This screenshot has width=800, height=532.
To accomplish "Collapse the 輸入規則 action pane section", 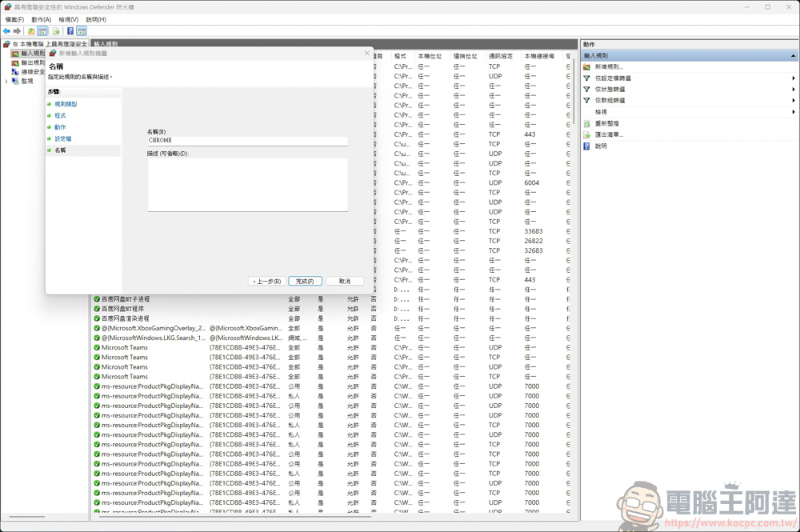I will click(x=793, y=54).
